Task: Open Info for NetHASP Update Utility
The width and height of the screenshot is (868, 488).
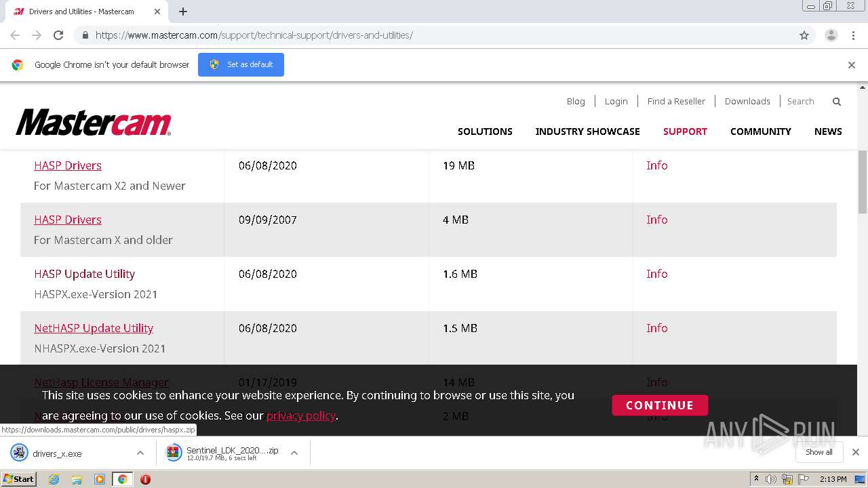Action: pos(657,328)
